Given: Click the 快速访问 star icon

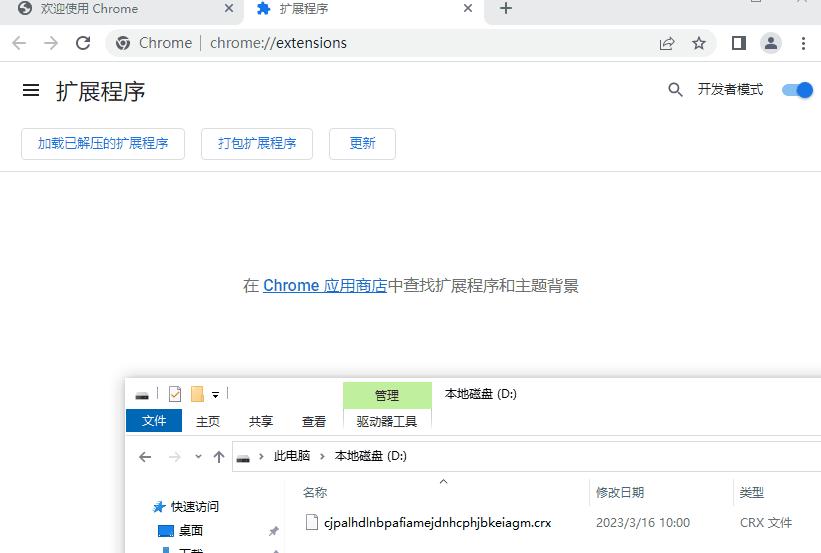Looking at the screenshot, I should click(x=159, y=506).
